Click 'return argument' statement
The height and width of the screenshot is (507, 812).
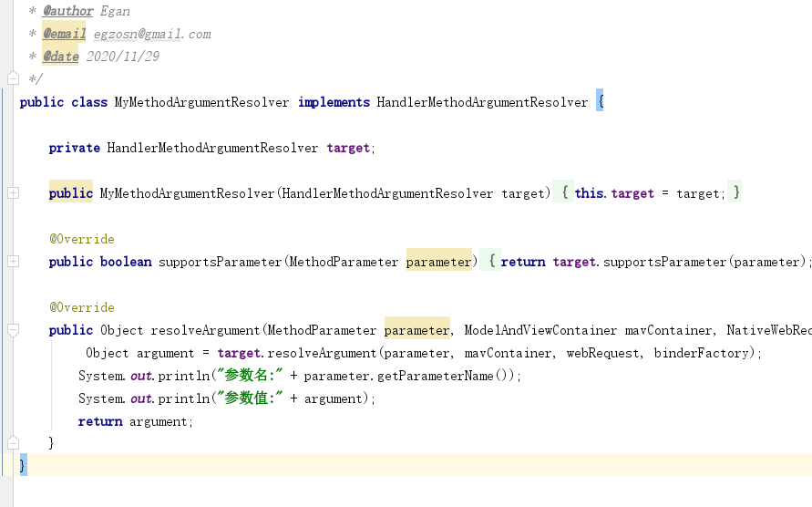point(136,421)
